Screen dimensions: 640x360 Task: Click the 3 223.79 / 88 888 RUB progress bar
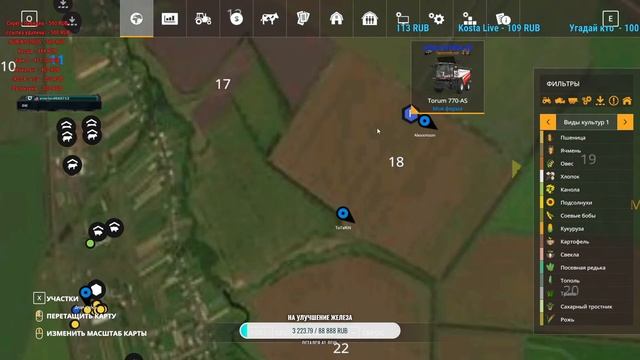click(x=320, y=331)
